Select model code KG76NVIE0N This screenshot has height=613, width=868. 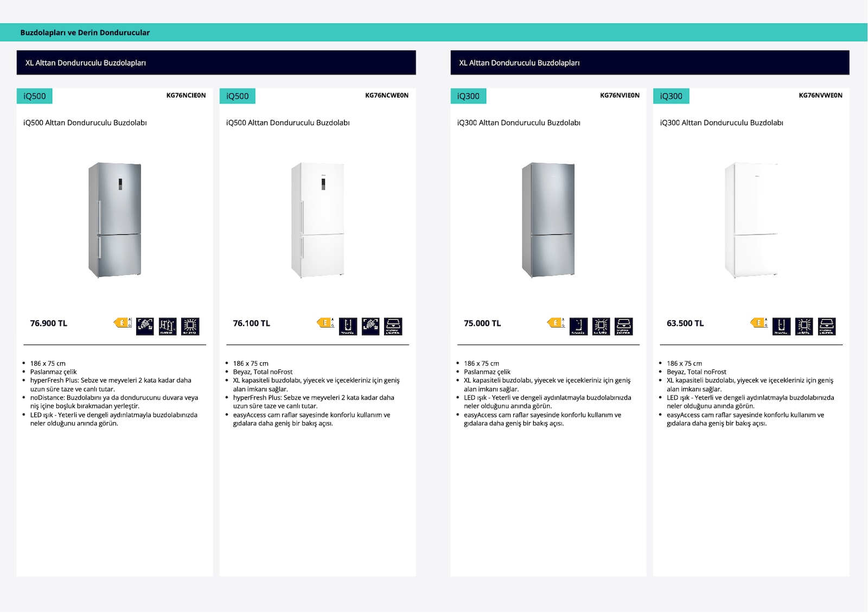coord(620,95)
